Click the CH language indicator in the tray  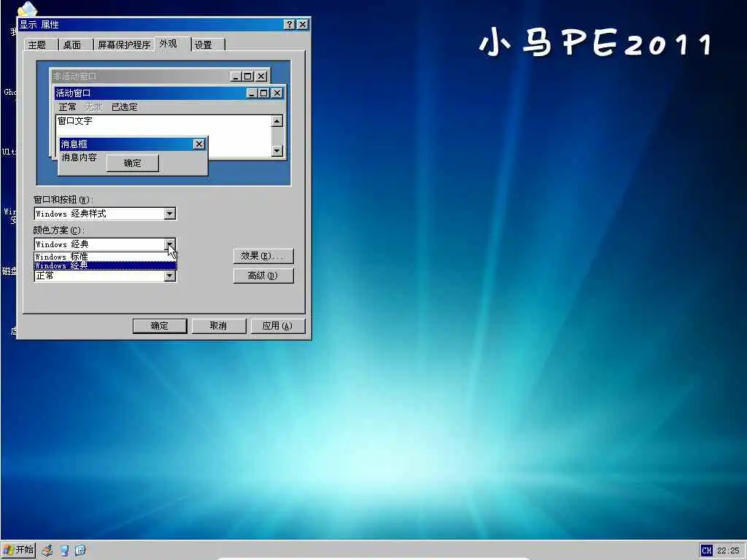coord(706,551)
